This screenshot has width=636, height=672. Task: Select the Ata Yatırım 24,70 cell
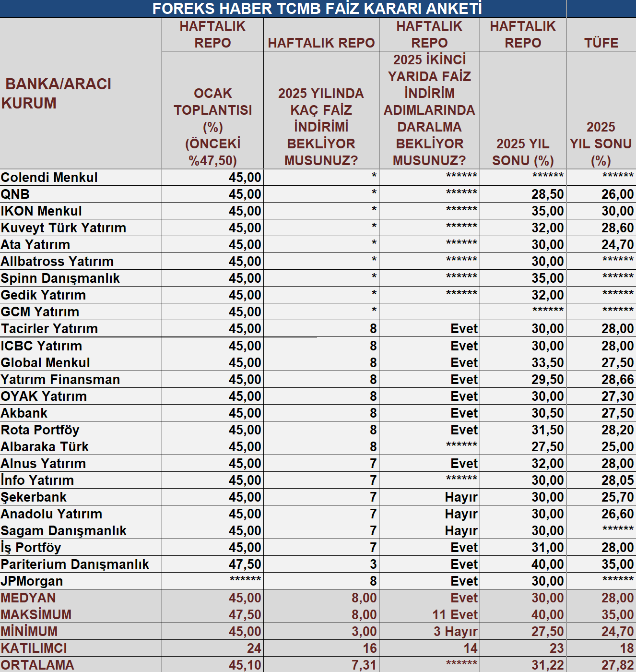(x=617, y=245)
